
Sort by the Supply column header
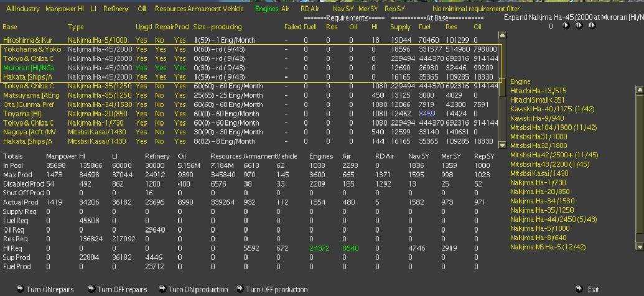click(401, 27)
